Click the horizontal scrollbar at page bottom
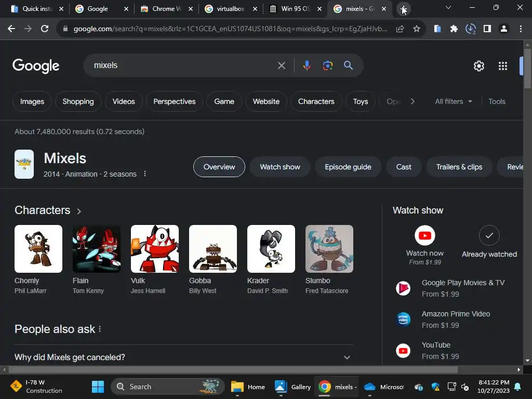Screen dimensions: 532x399 (x=233, y=369)
